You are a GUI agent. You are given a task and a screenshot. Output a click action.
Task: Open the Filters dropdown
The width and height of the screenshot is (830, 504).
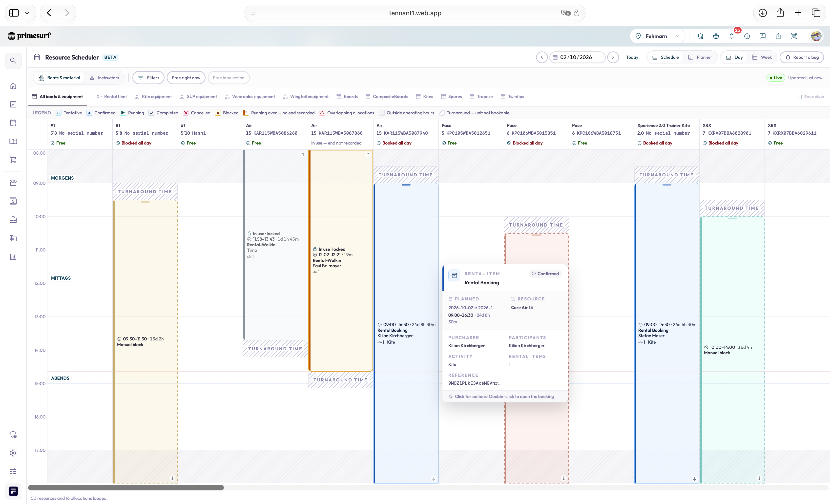[x=148, y=78]
